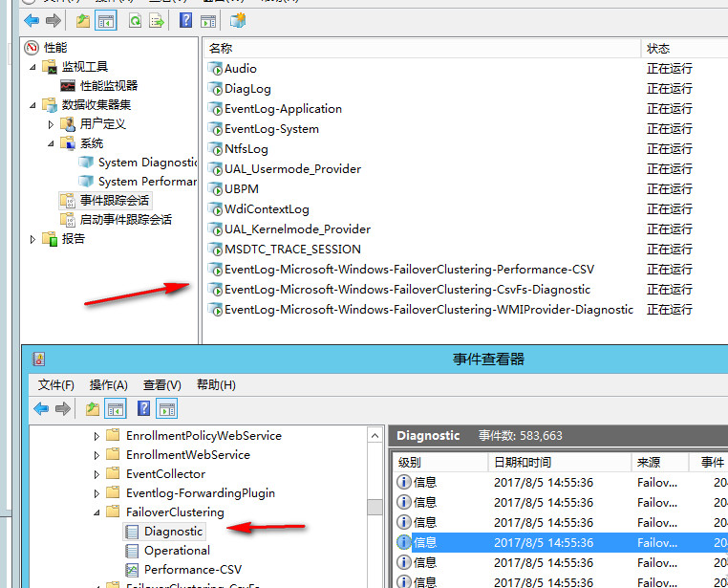Collapse the 监视工具 tree node
The height and width of the screenshot is (588, 728).
point(32,67)
